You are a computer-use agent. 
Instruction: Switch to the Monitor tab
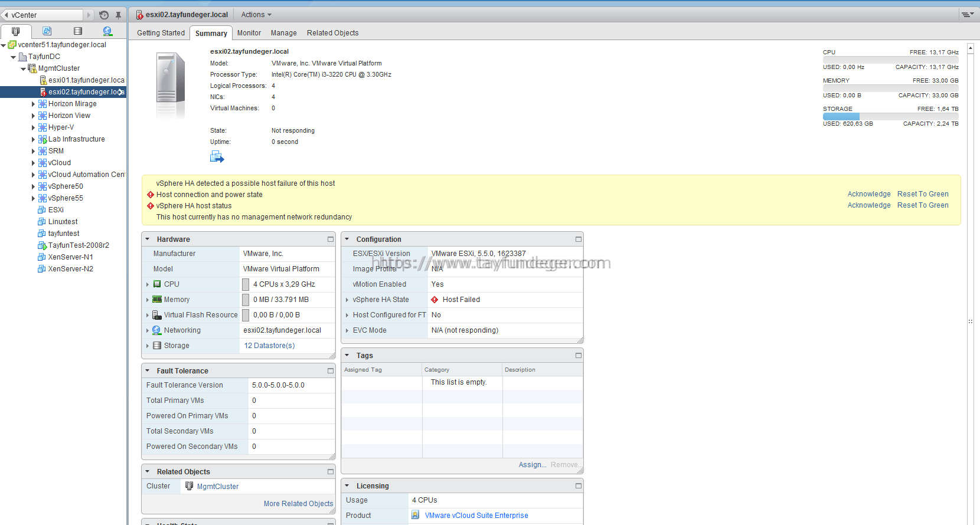click(249, 33)
